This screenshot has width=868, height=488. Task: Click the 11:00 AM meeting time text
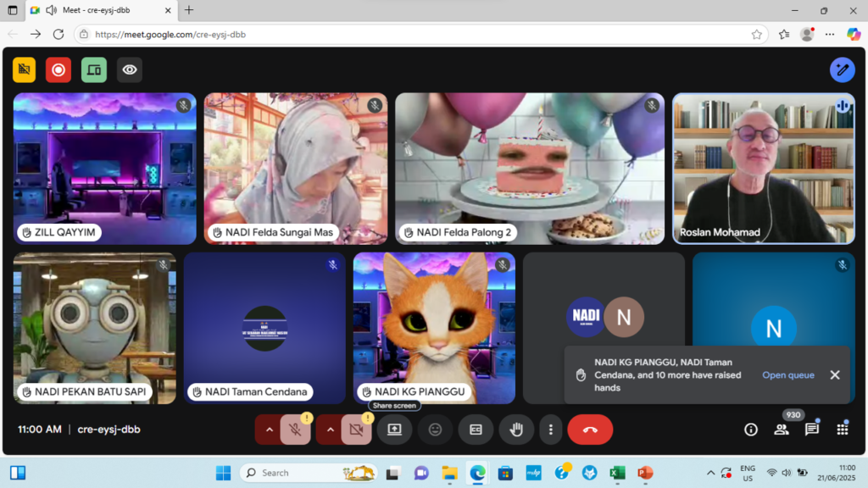(x=39, y=430)
